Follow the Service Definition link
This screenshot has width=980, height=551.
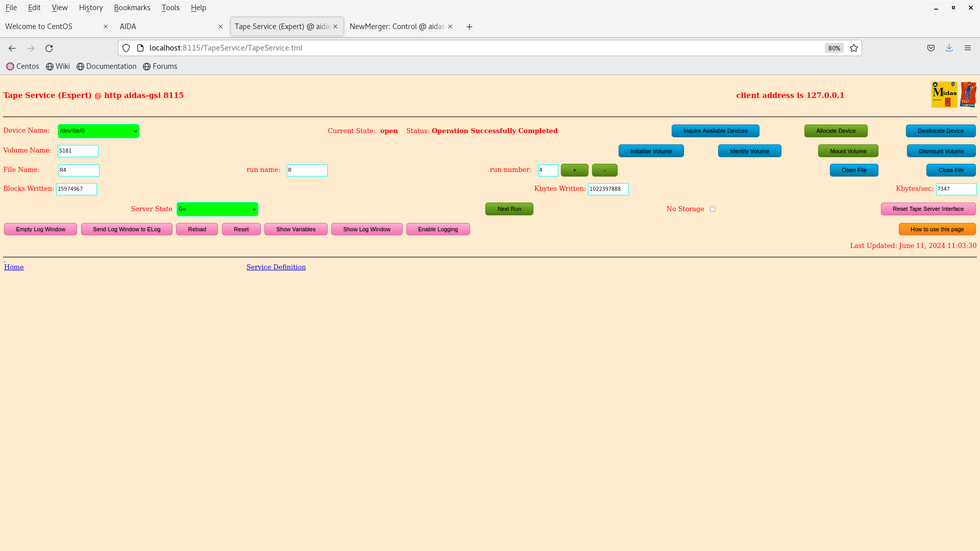pyautogui.click(x=276, y=267)
